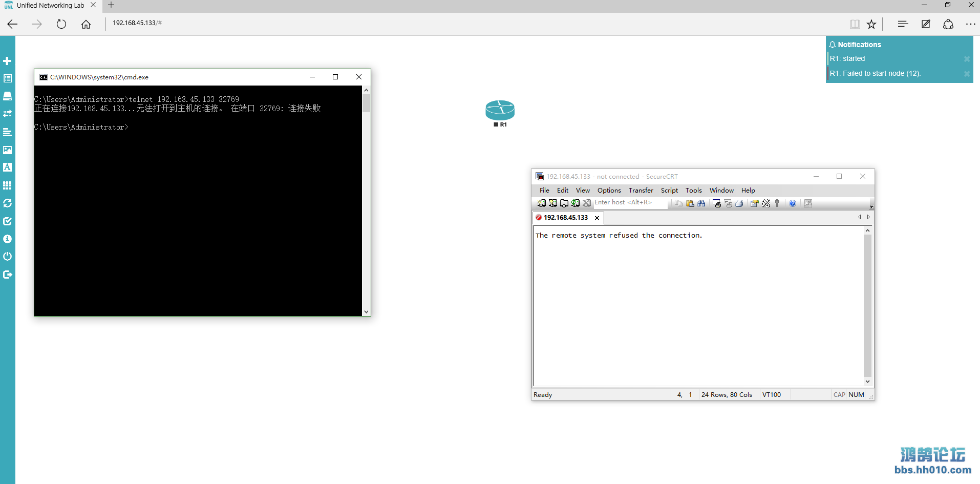Dismiss the 'R1: started' notification
This screenshot has height=484, width=980.
(967, 59)
